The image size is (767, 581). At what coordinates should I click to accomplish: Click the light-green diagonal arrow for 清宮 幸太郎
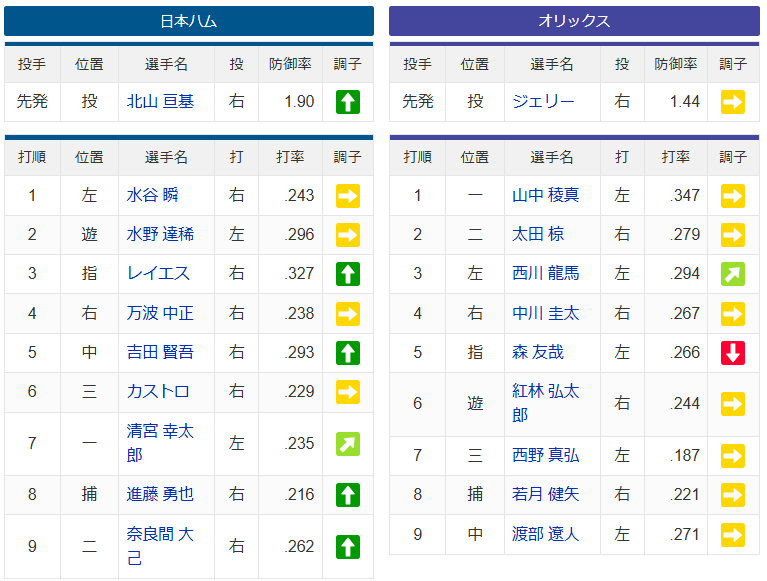348,444
